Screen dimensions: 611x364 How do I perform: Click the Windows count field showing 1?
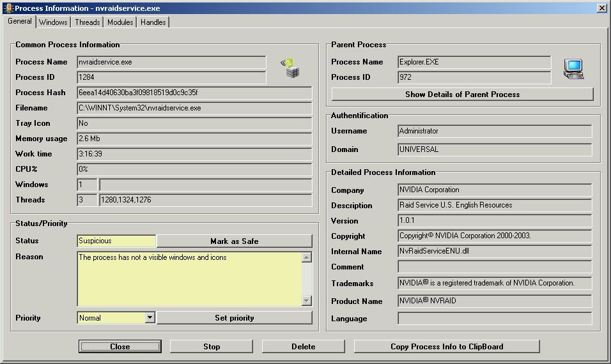[87, 184]
